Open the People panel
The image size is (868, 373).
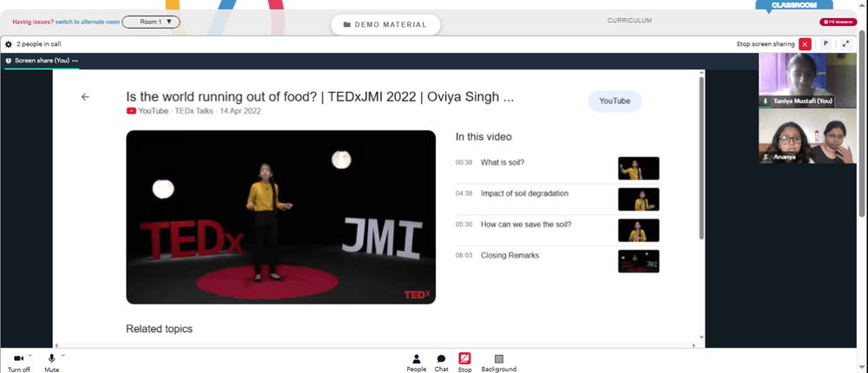click(417, 363)
